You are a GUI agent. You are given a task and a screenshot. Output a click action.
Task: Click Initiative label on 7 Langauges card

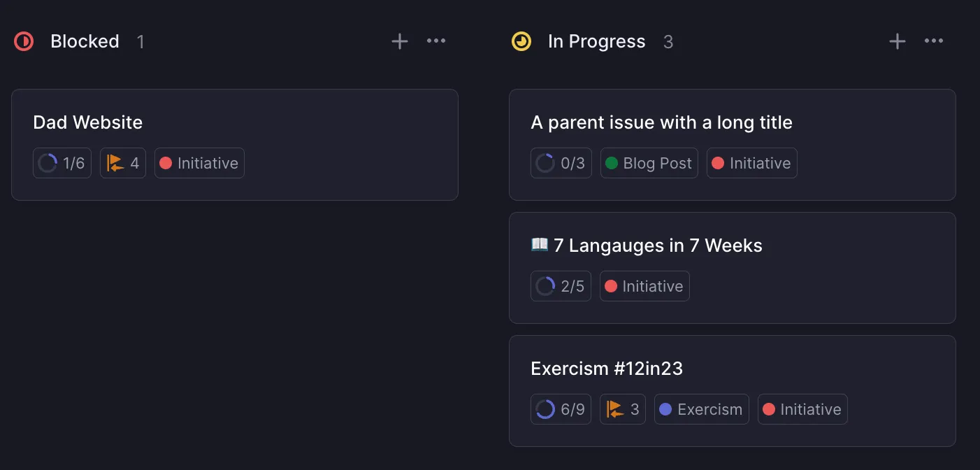pos(644,287)
